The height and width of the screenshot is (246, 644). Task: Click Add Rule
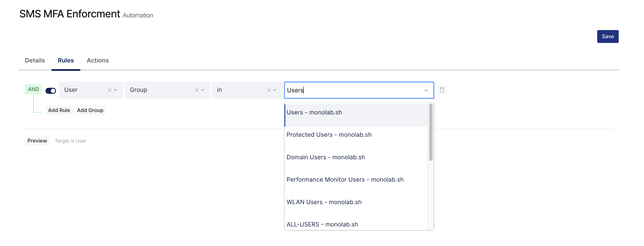point(59,110)
